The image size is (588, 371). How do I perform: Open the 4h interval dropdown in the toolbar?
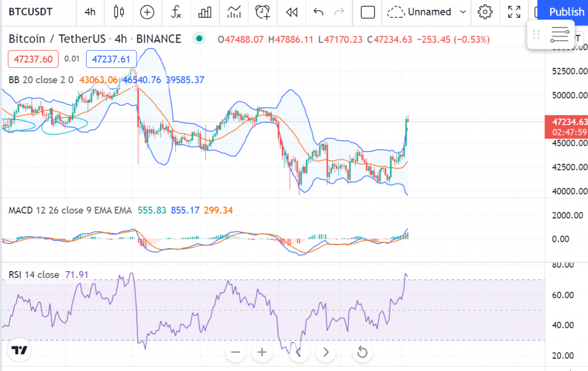tap(90, 11)
